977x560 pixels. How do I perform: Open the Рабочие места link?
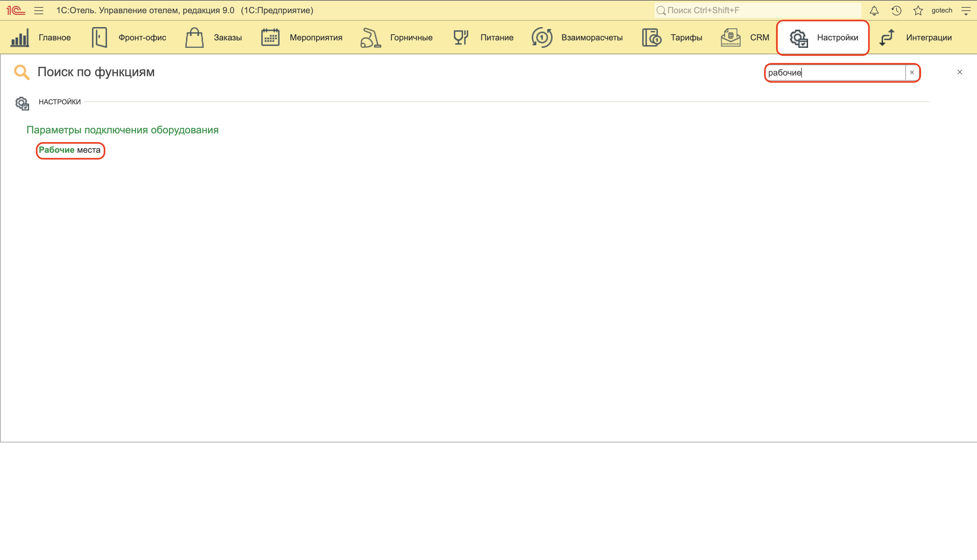click(69, 150)
